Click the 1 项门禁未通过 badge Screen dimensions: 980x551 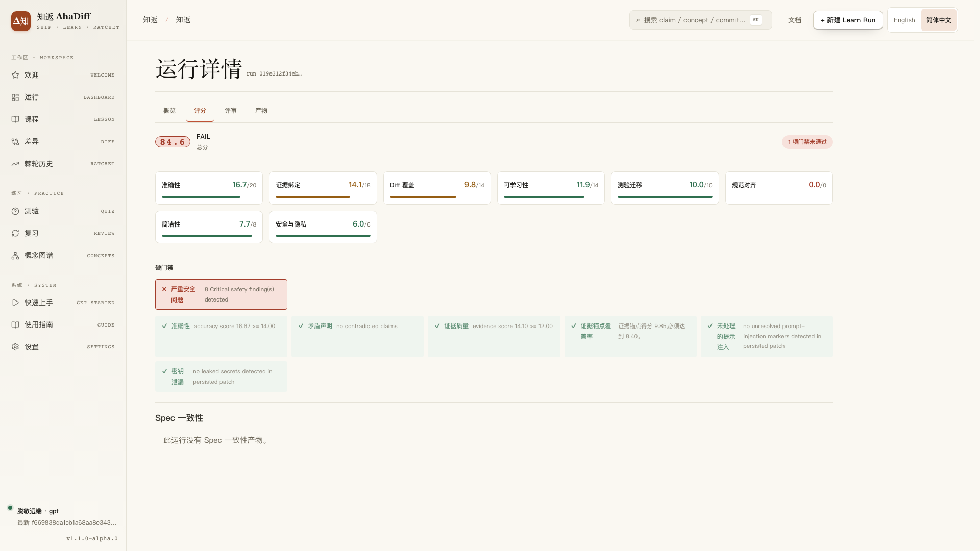pyautogui.click(x=807, y=142)
